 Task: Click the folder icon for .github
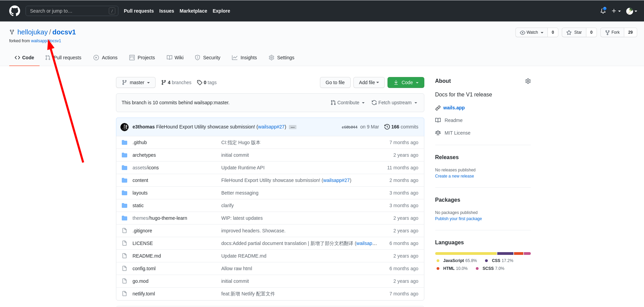point(125,142)
